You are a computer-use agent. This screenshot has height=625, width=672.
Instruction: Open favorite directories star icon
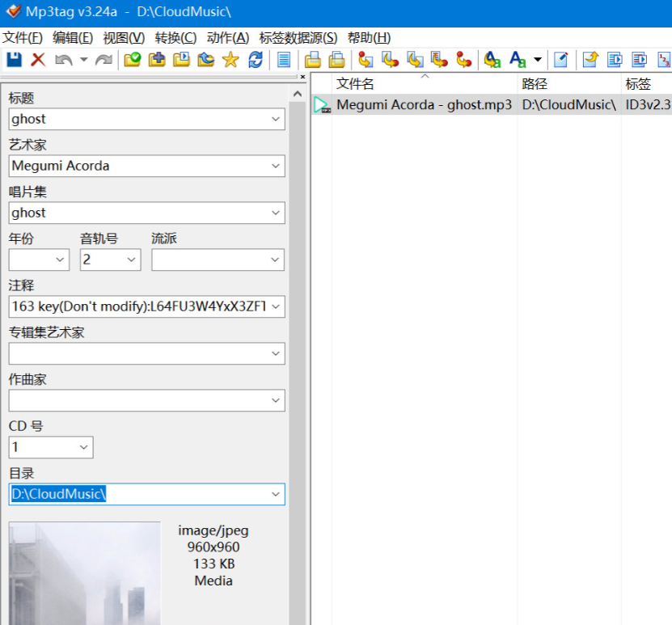[x=230, y=60]
